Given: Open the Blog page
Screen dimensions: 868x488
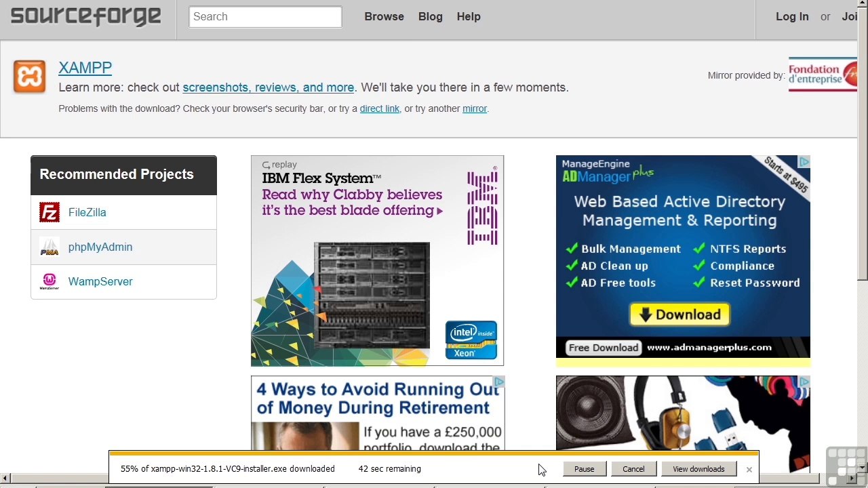Looking at the screenshot, I should tap(431, 17).
